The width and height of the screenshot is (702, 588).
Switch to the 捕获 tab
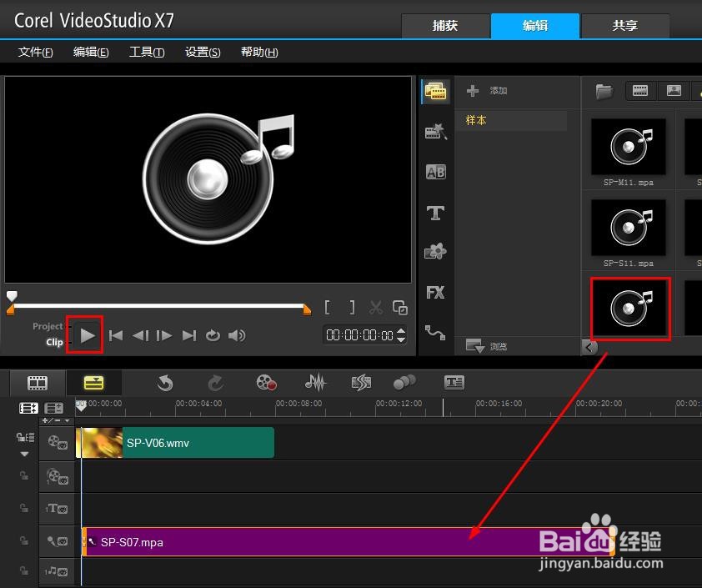pos(445,26)
